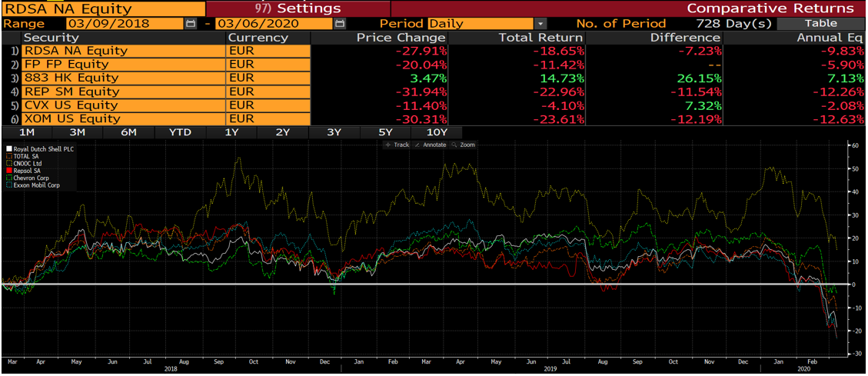Click currency EUR for RDSA NA Equity
Screen dimensions: 868x376
pos(268,51)
